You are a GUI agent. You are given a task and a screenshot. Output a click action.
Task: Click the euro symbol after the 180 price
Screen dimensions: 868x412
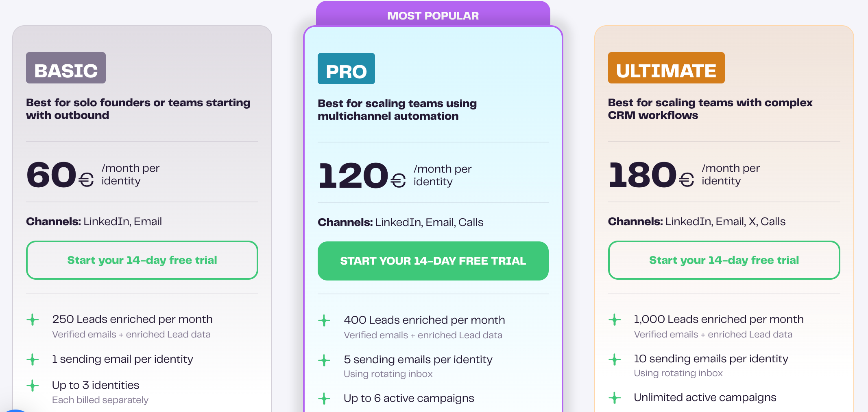point(686,180)
